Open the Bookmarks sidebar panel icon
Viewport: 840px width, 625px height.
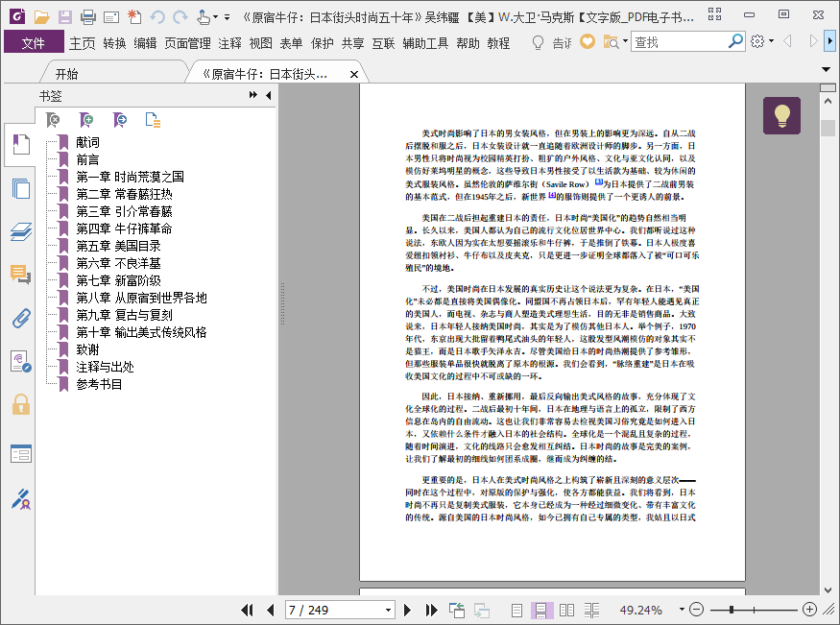20,144
